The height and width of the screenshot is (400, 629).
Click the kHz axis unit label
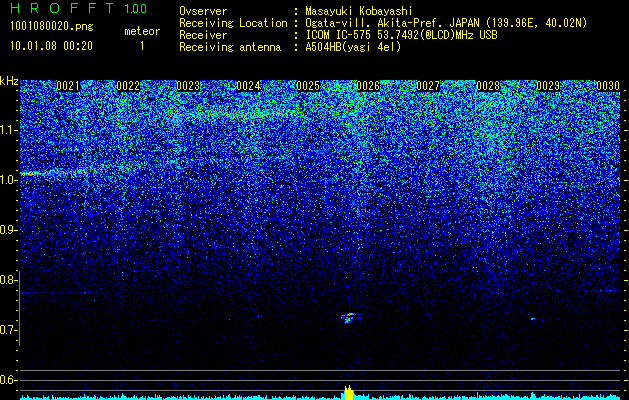(x=9, y=81)
